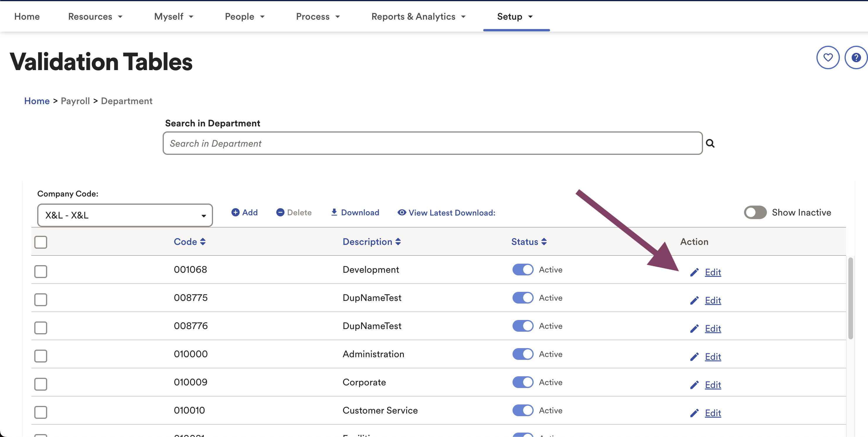Screen dimensions: 868x437
Task: Sort by Description using sort arrows
Action: pyautogui.click(x=398, y=241)
